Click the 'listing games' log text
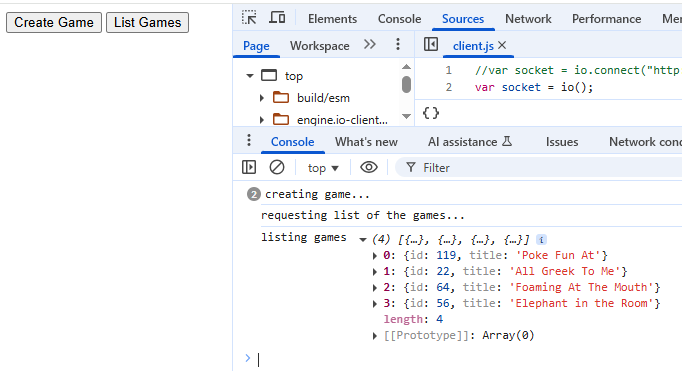The height and width of the screenshot is (371, 682). 304,237
